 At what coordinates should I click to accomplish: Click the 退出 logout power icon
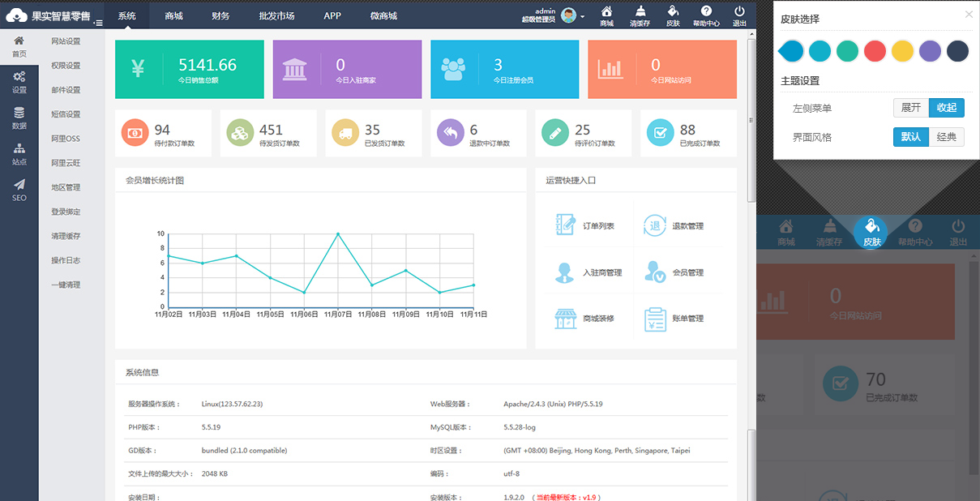coord(738,15)
